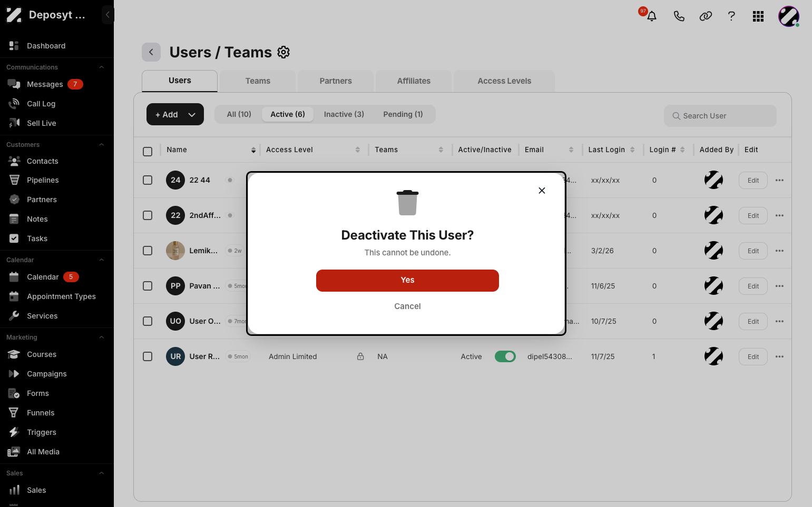
Task: Click Cancel in the deactivate dialog
Action: 407,306
